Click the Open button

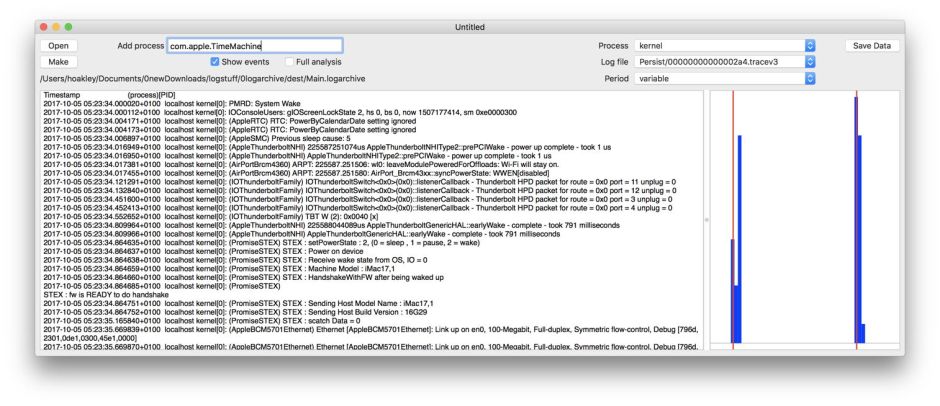(x=58, y=45)
